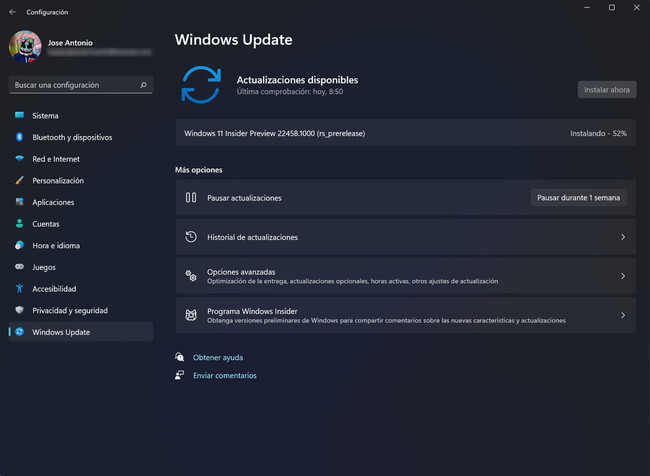The height and width of the screenshot is (476, 650).
Task: Open the Enviar comentarios link
Action: tap(225, 376)
